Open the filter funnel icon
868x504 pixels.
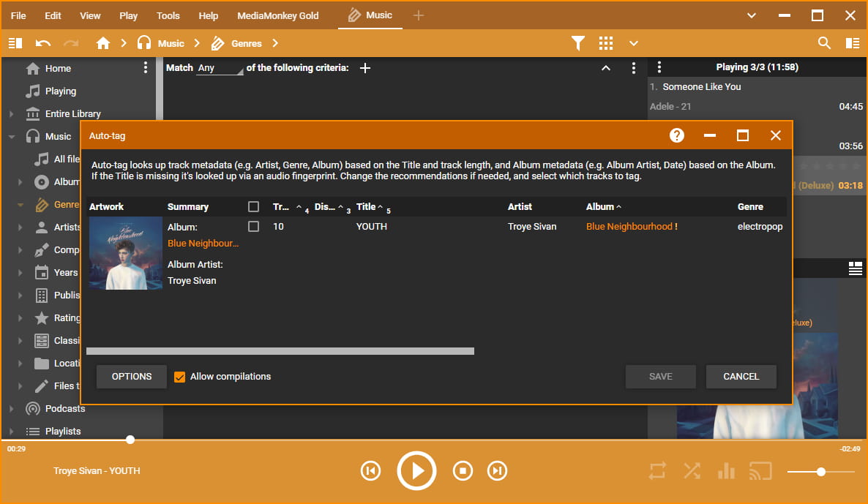[x=578, y=43]
